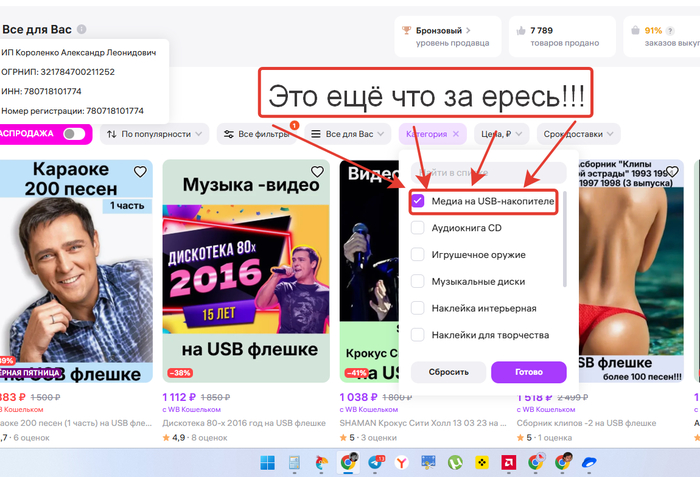Screen dimensions: 700x477
Task: Select 'Наклейка интерьерная' in category list
Action: (x=418, y=308)
